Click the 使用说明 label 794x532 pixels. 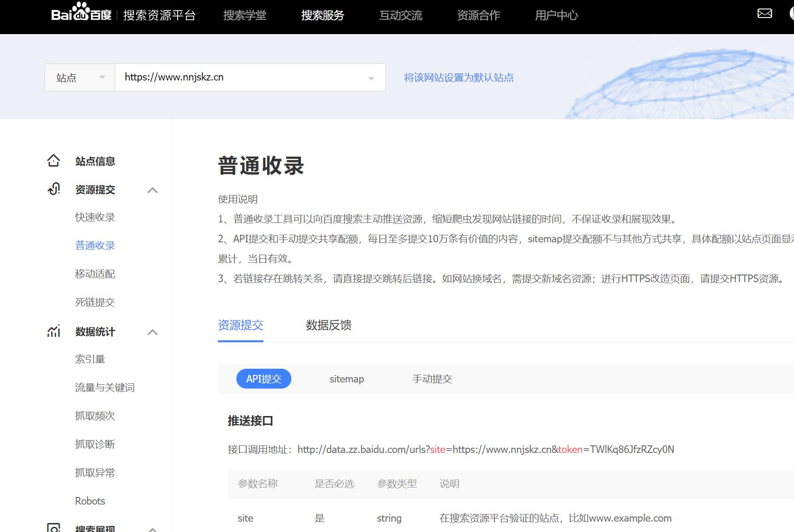(x=238, y=199)
